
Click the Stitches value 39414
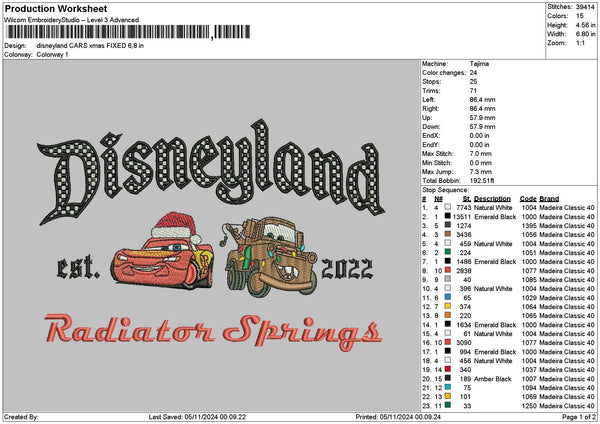pyautogui.click(x=585, y=7)
